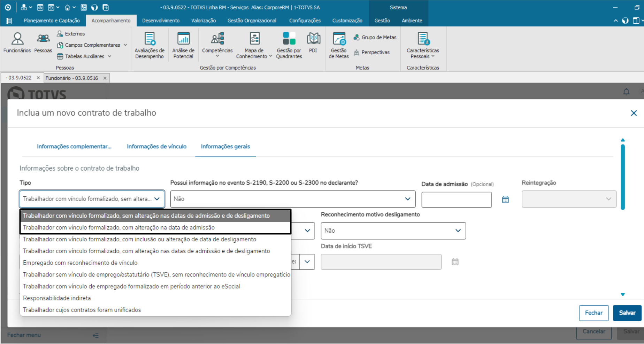
Task: Select TSVE sem reconhecimento de vínculo option
Action: (x=155, y=275)
